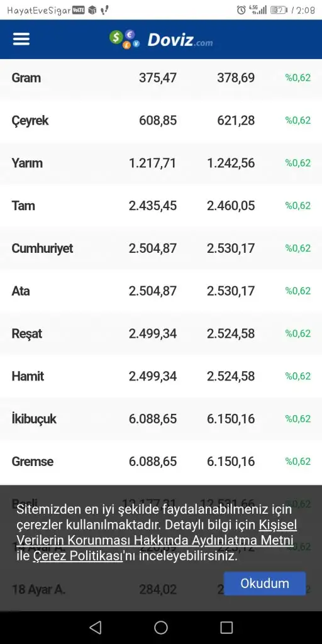Image resolution: width=322 pixels, height=644 pixels.
Task: Tap the Doviz.com logo
Action: (161, 40)
